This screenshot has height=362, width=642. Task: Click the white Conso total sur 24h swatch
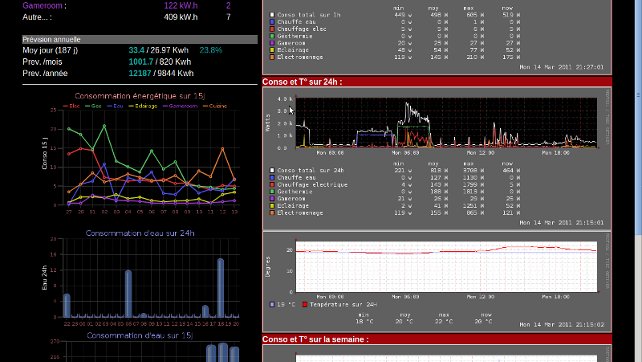[x=272, y=170]
